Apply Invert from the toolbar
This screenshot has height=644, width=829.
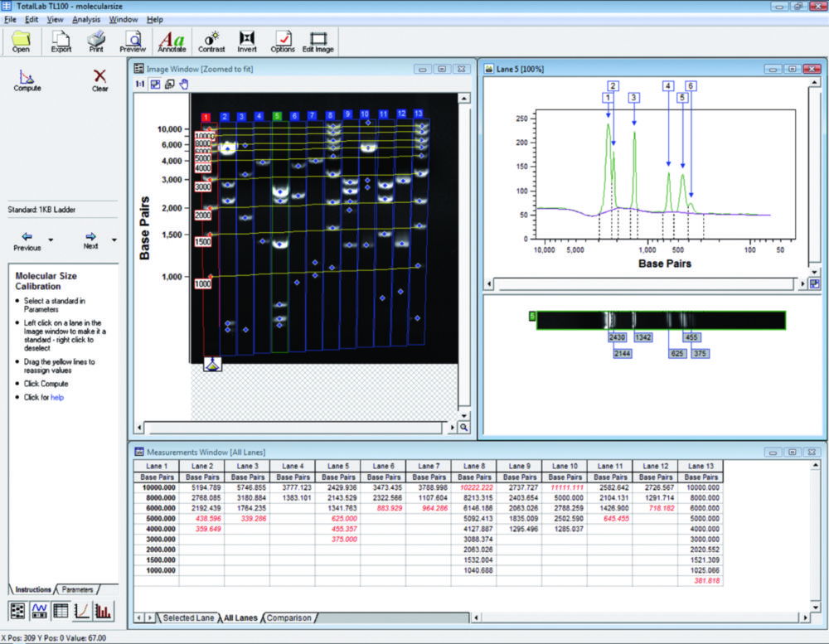point(246,40)
